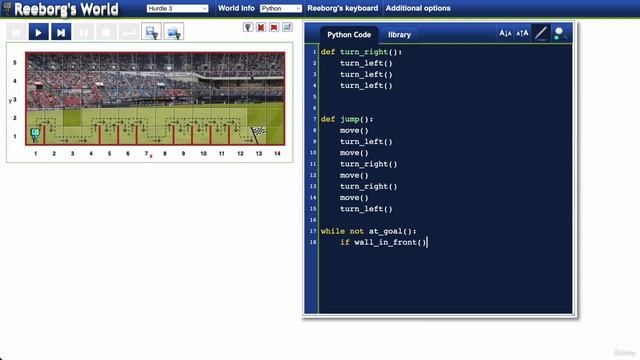
Task: Click line number 16 in editor gutter
Action: click(x=313, y=220)
